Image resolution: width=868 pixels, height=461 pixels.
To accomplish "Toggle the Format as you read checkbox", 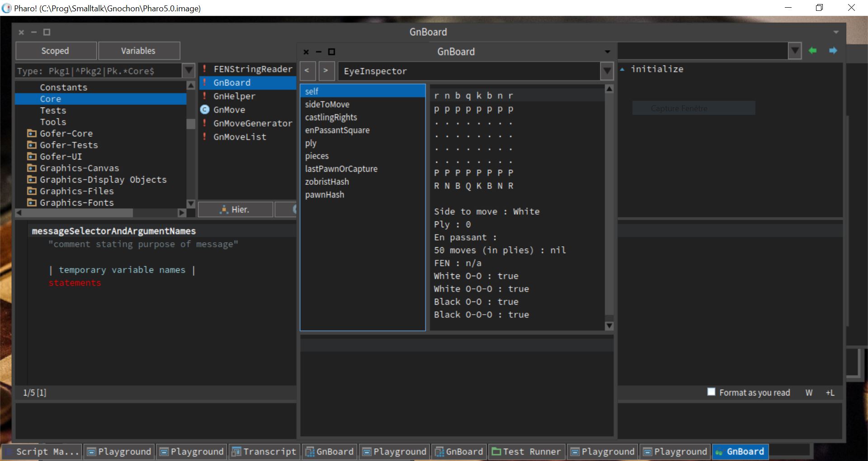I will (711, 392).
